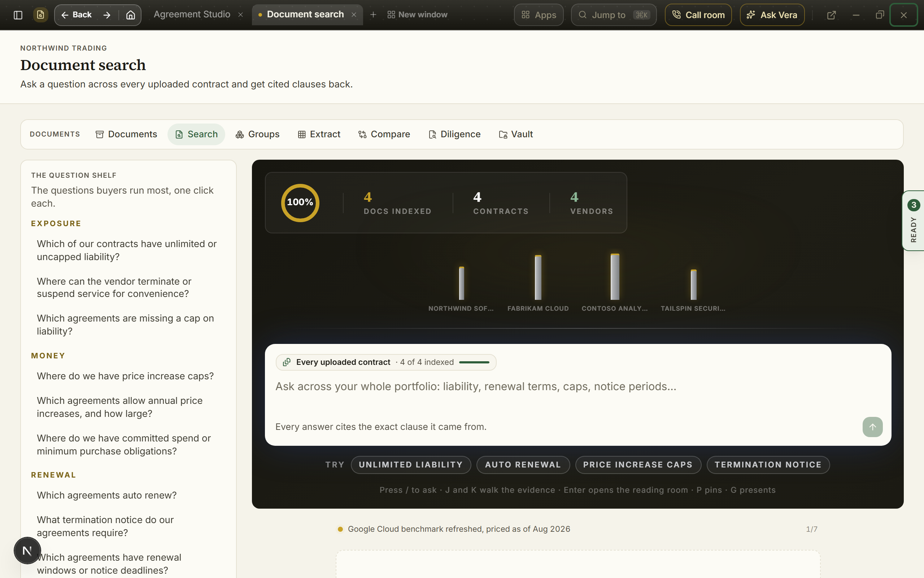Open the Compare tab
This screenshot has height=578, width=924.
(x=384, y=134)
